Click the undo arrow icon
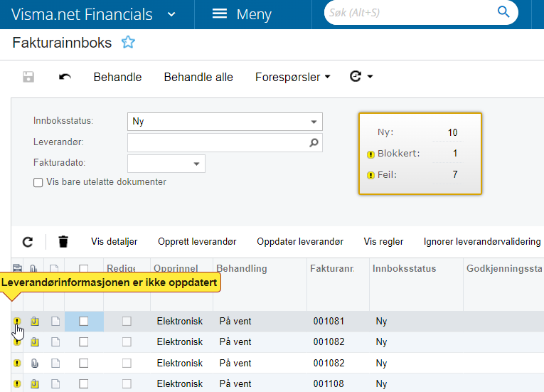The height and width of the screenshot is (392, 544). (65, 77)
